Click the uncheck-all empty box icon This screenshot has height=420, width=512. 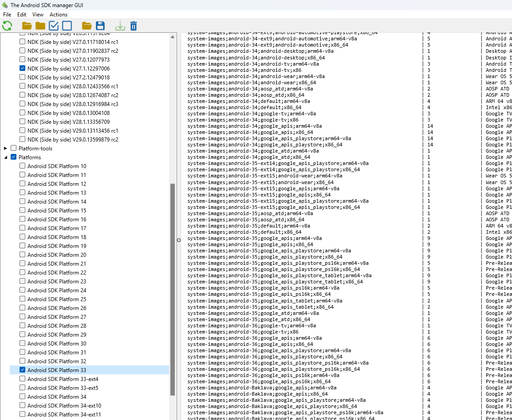67,26
